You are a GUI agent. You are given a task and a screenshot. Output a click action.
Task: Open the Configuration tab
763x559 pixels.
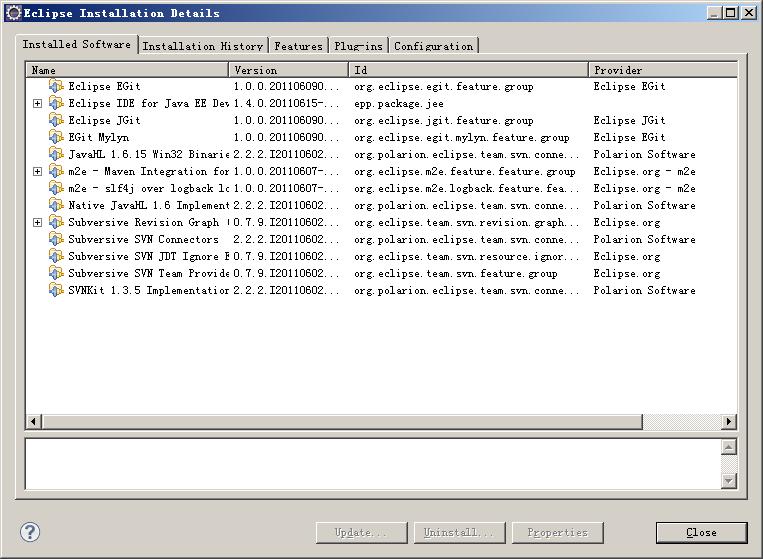[x=434, y=46]
